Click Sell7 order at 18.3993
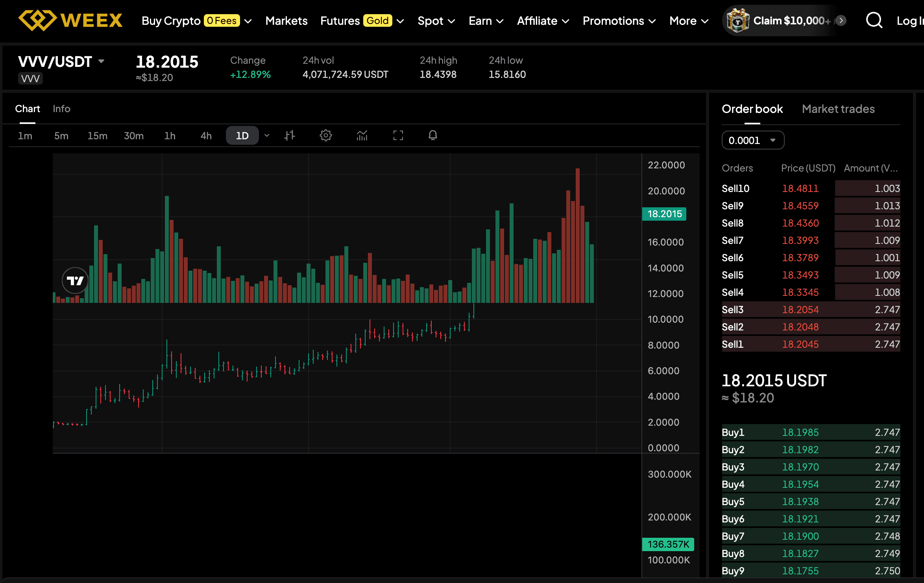 tap(811, 240)
